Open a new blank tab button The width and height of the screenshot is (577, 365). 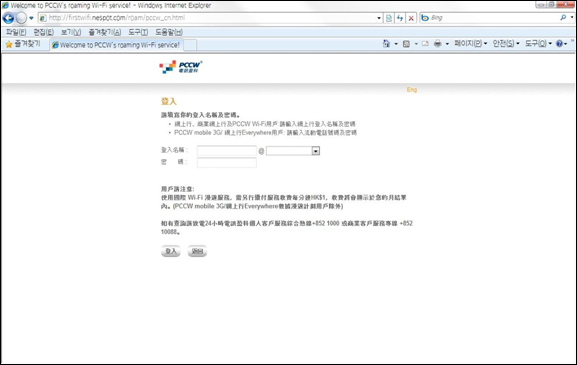(x=190, y=45)
